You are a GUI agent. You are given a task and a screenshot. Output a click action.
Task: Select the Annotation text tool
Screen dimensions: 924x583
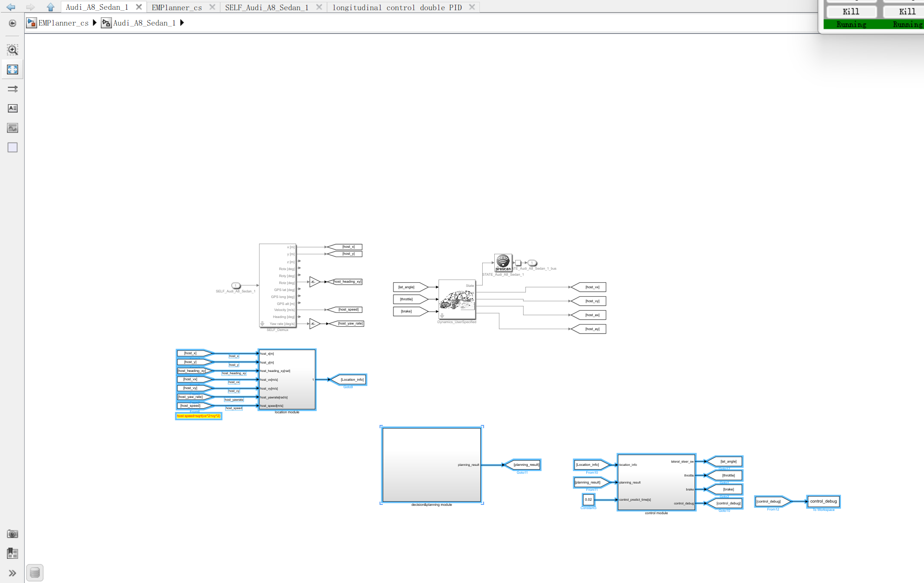click(x=13, y=108)
